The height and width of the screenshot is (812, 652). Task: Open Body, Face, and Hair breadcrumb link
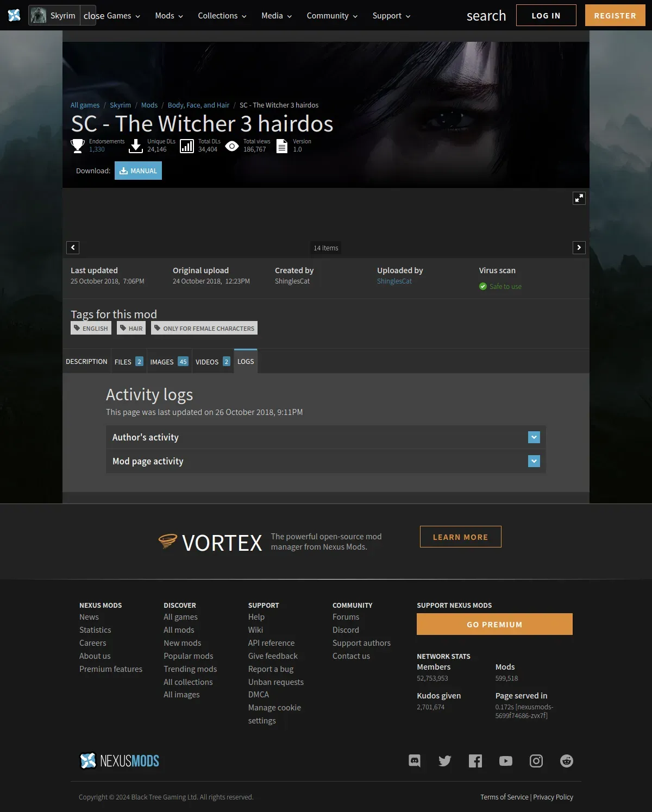coord(198,105)
